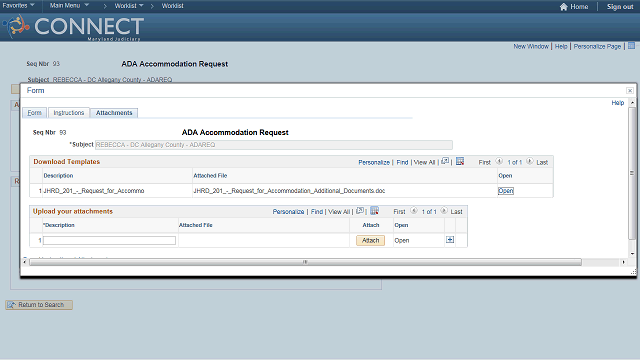Expand the Favorites dropdown menu
640x360 pixels.
tap(18, 5)
